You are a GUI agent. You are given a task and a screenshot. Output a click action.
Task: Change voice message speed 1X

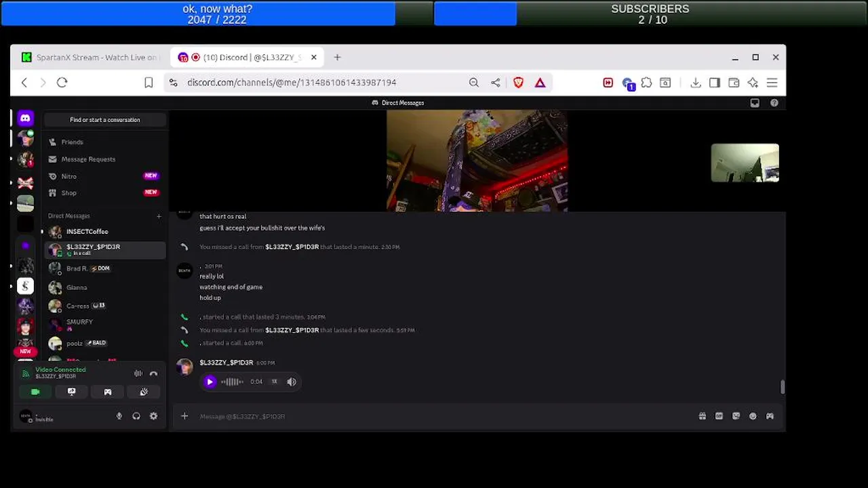[x=274, y=382]
